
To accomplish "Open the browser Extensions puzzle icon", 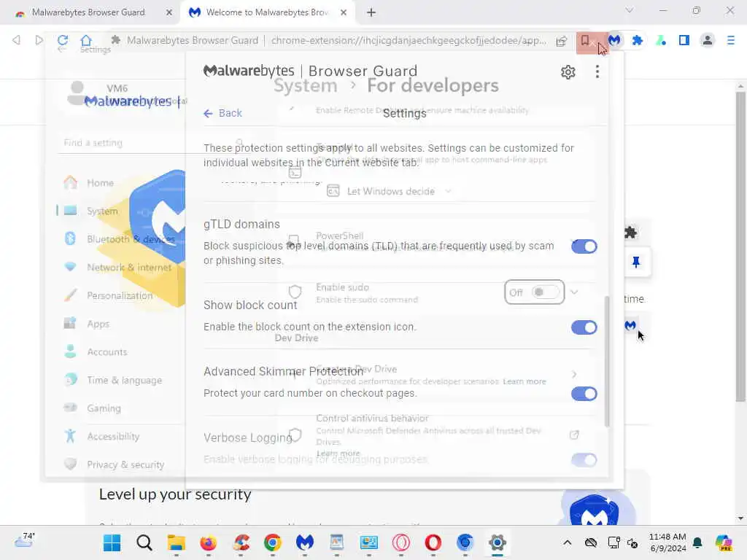I will click(x=638, y=41).
